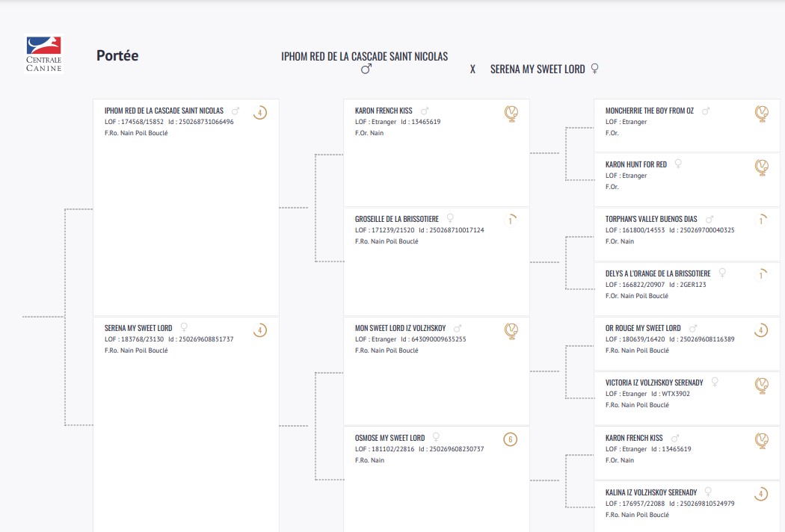Click the globe icon on the MONCHERRIE THE BOY FROM OZ card
The height and width of the screenshot is (532, 785).
coord(762,114)
